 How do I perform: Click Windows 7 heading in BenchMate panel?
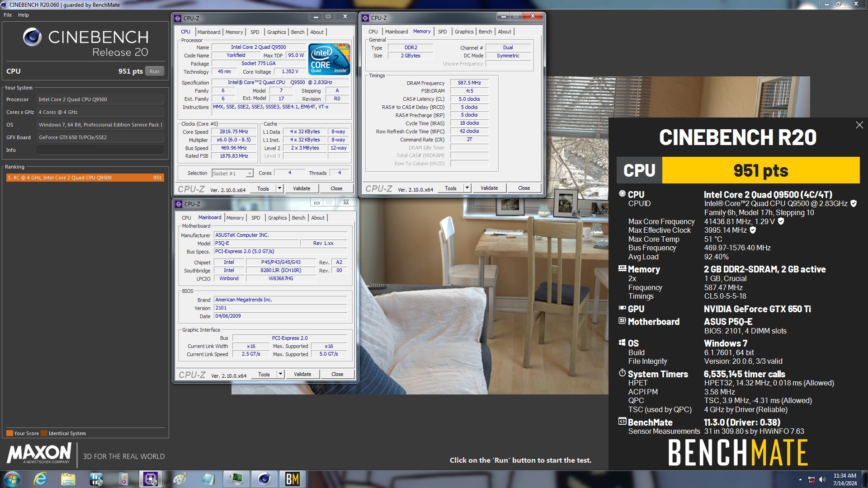725,343
